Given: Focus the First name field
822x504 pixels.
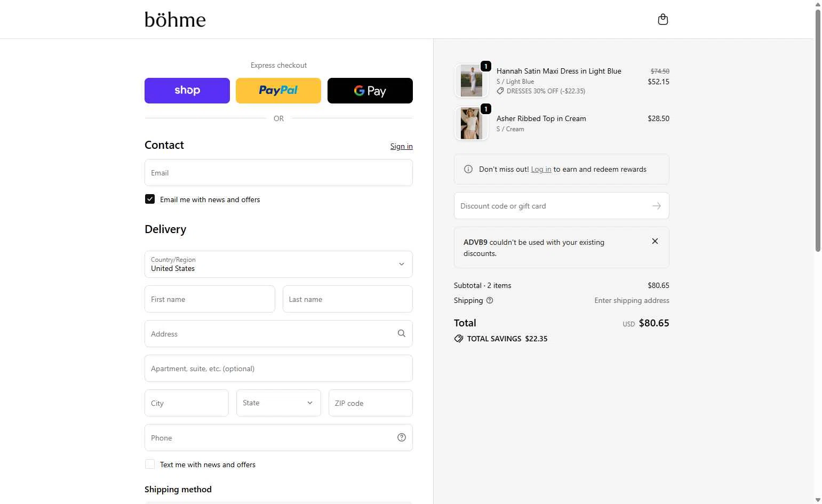Looking at the screenshot, I should point(210,299).
